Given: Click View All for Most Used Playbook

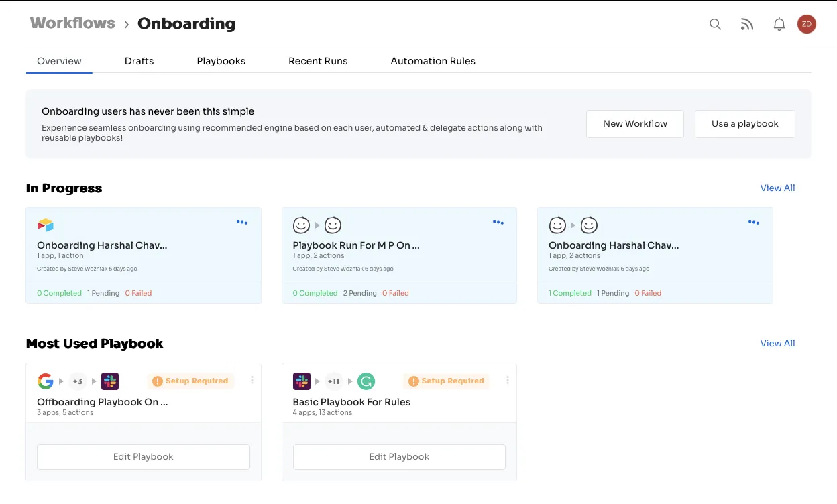Looking at the screenshot, I should tap(777, 343).
